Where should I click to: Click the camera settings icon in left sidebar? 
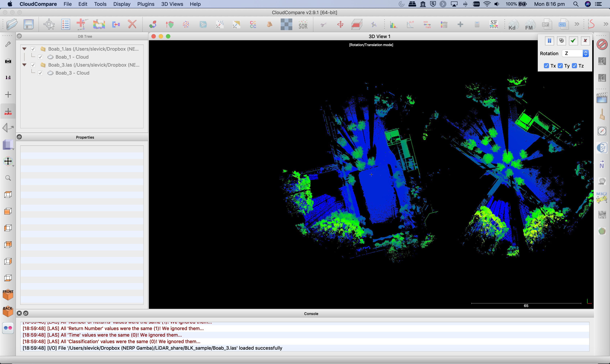pyautogui.click(x=8, y=61)
